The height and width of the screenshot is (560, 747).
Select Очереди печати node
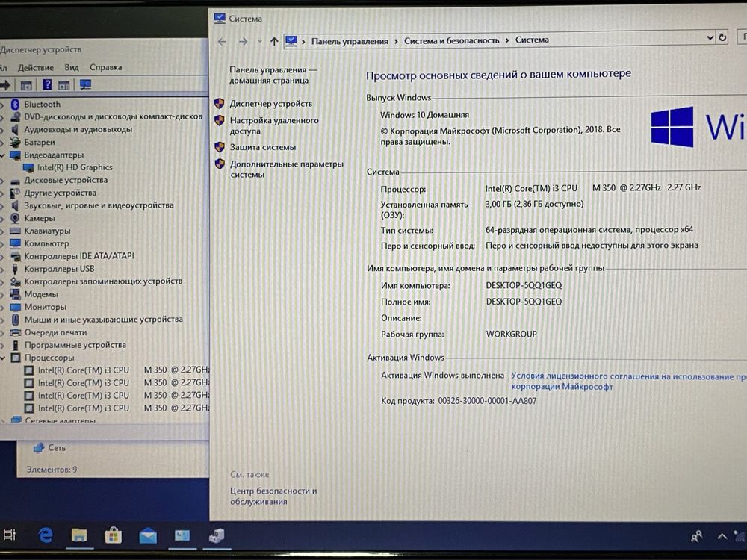(55, 332)
